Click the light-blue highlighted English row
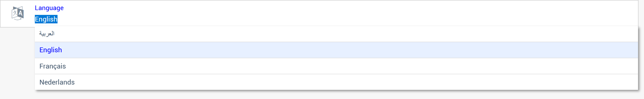Viewport: 644px width, 99px height. [336, 50]
